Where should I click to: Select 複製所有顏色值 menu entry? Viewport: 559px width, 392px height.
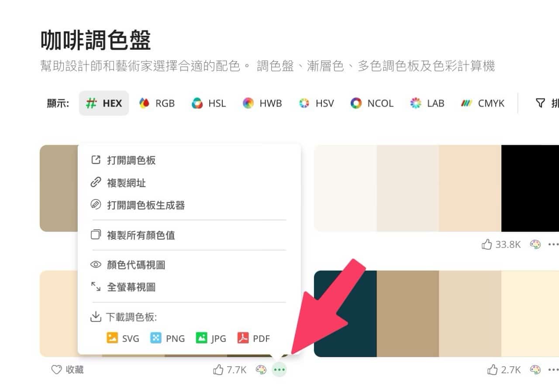[x=140, y=235]
